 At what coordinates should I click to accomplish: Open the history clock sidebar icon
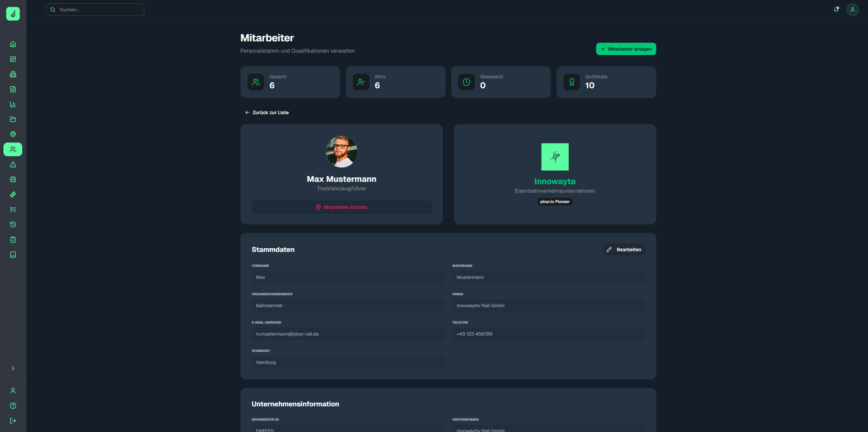[x=13, y=224]
